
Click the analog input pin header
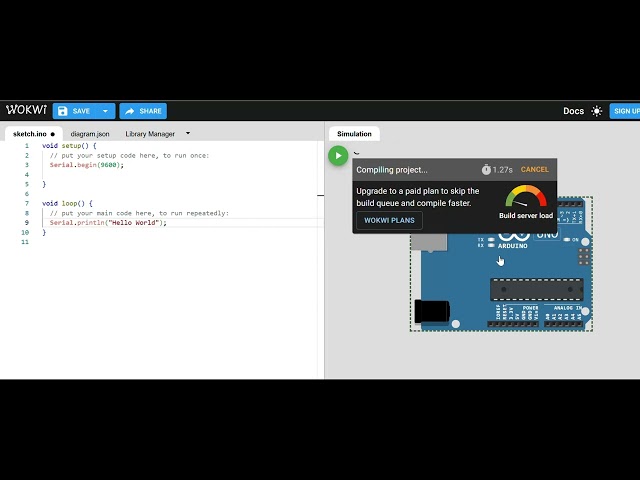coord(563,324)
